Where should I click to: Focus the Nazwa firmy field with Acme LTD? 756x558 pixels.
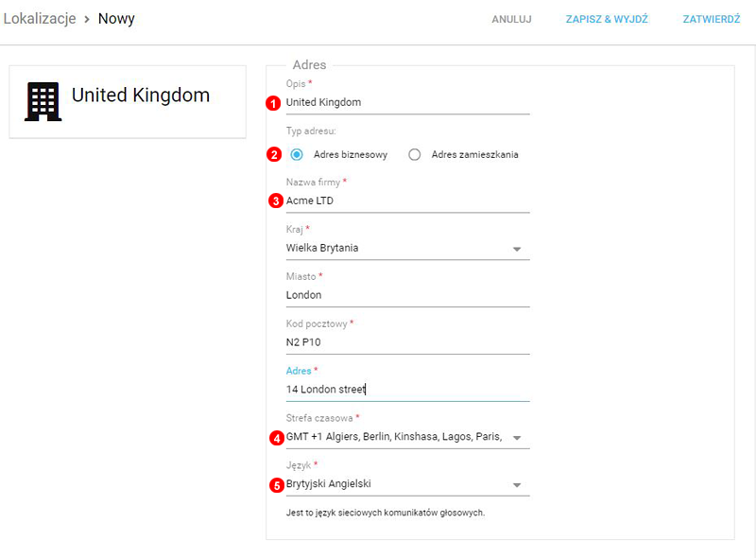[406, 201]
